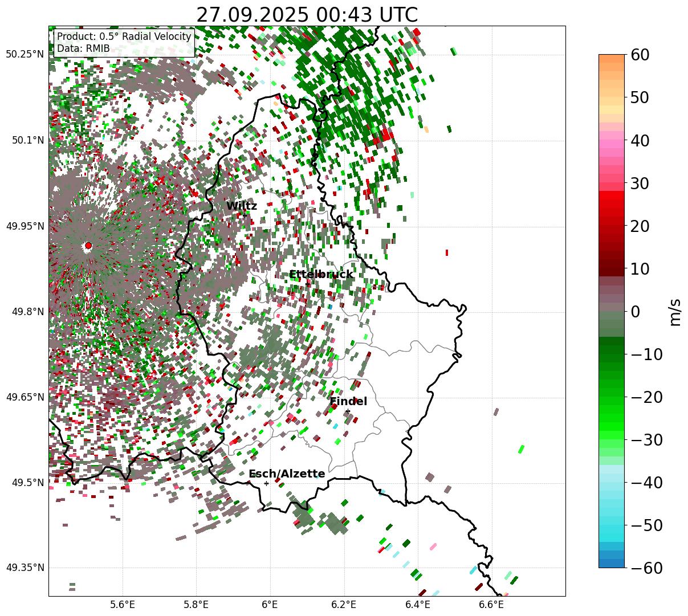Click the m/s colorbar unit label
This screenshot has height=616, width=688.
pyautogui.click(x=675, y=311)
